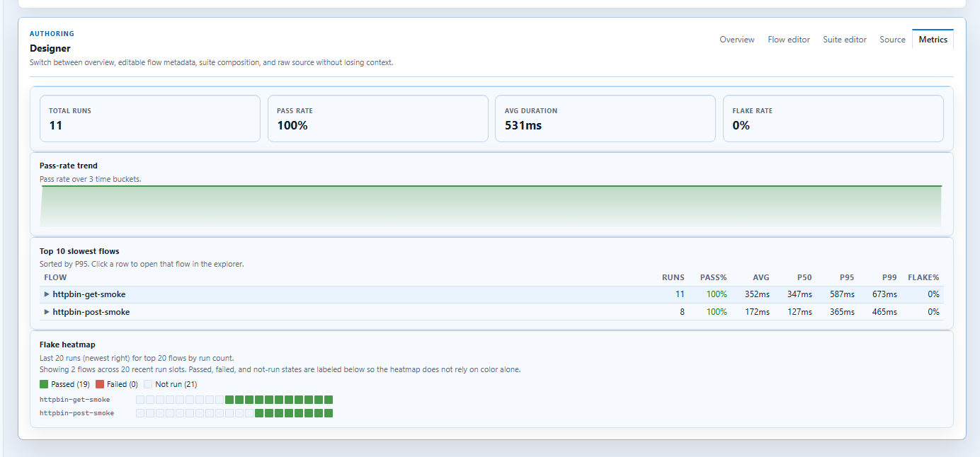
Task: Switch to the Overview tab
Action: (x=737, y=40)
